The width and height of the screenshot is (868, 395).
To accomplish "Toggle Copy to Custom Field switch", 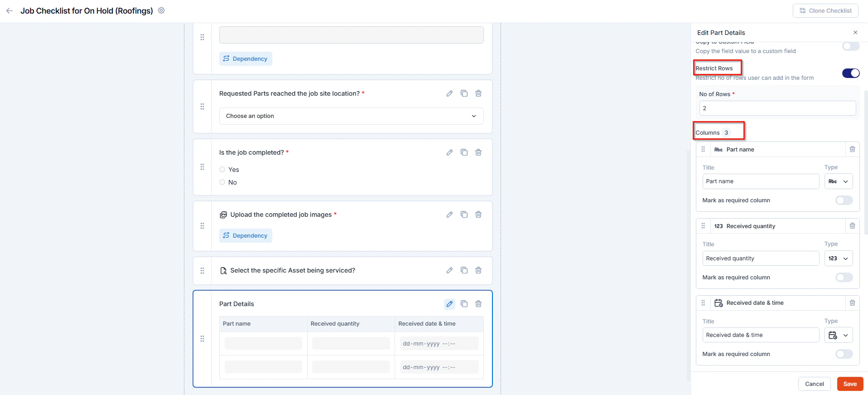I will pyautogui.click(x=851, y=46).
